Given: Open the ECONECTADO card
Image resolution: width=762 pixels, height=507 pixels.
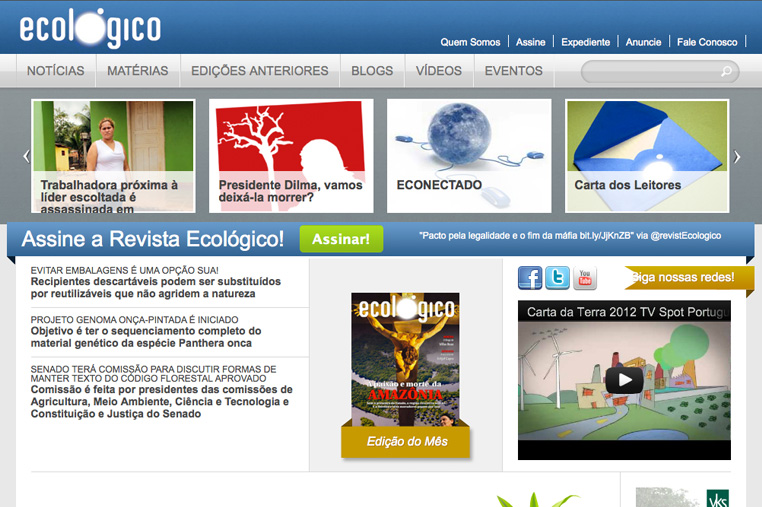Looking at the screenshot, I should [469, 156].
